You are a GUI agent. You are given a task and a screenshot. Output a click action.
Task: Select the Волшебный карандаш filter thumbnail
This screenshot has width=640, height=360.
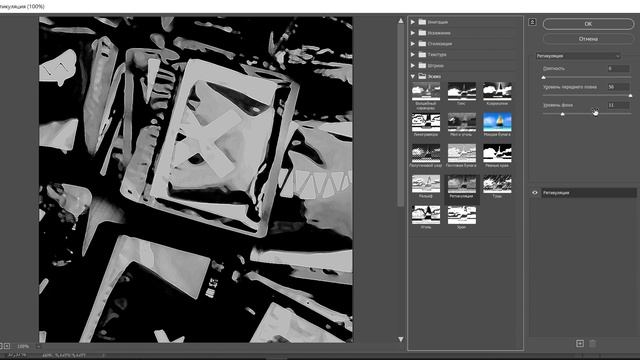pos(426,91)
